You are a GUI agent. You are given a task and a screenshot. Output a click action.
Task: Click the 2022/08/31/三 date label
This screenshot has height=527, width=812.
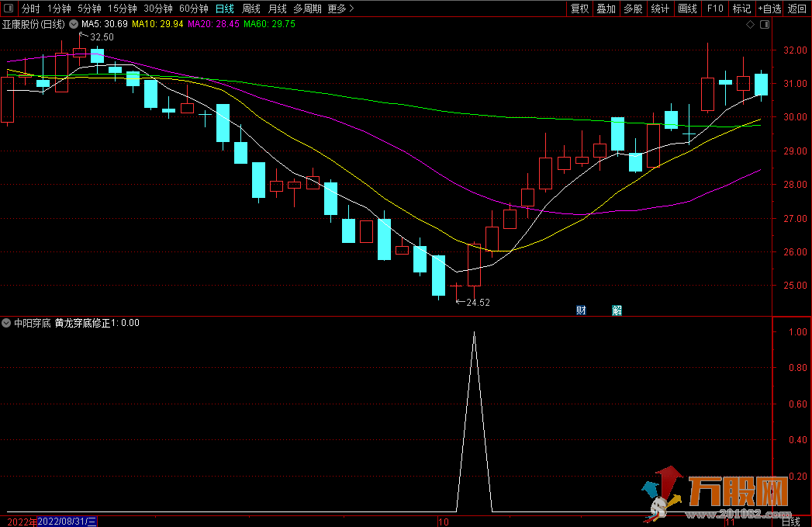coord(67,522)
